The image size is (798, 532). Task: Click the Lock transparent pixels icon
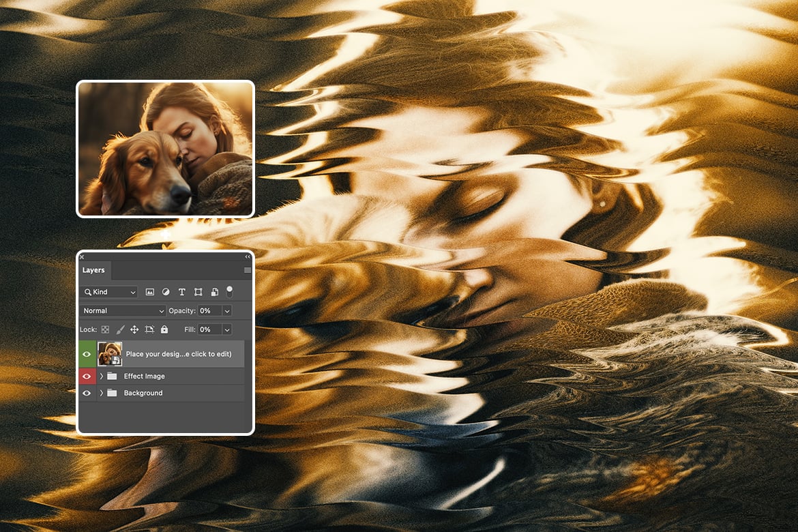tap(105, 329)
